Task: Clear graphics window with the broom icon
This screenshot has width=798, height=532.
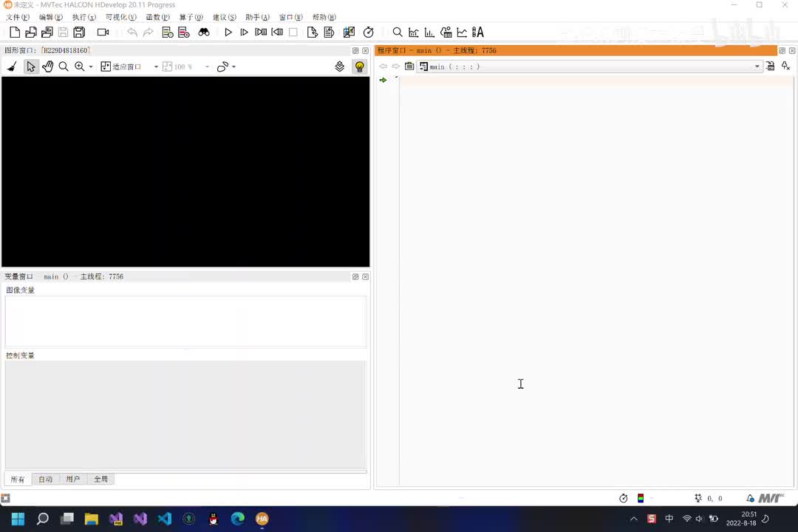Action: click(13, 66)
